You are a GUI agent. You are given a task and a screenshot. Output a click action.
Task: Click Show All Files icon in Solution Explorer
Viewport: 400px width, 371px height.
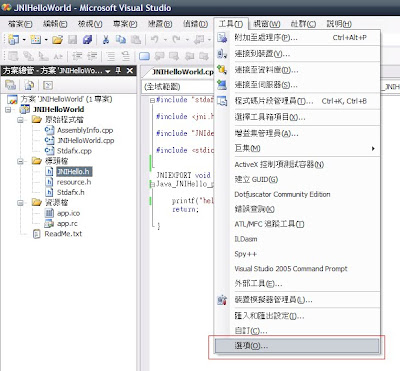click(29, 86)
